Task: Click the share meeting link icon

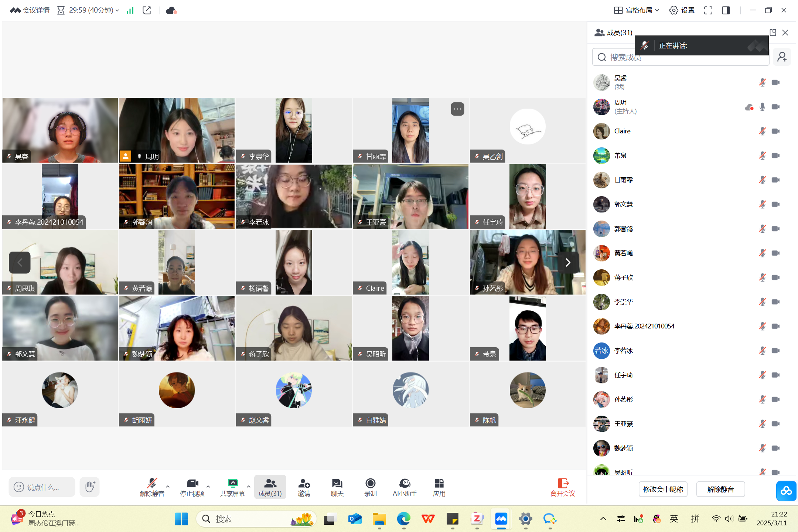Action: (x=147, y=10)
